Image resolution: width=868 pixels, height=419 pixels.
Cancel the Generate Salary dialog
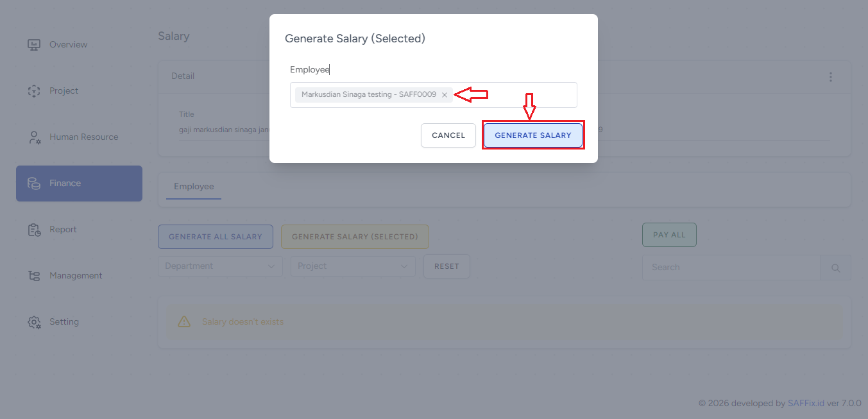click(448, 135)
